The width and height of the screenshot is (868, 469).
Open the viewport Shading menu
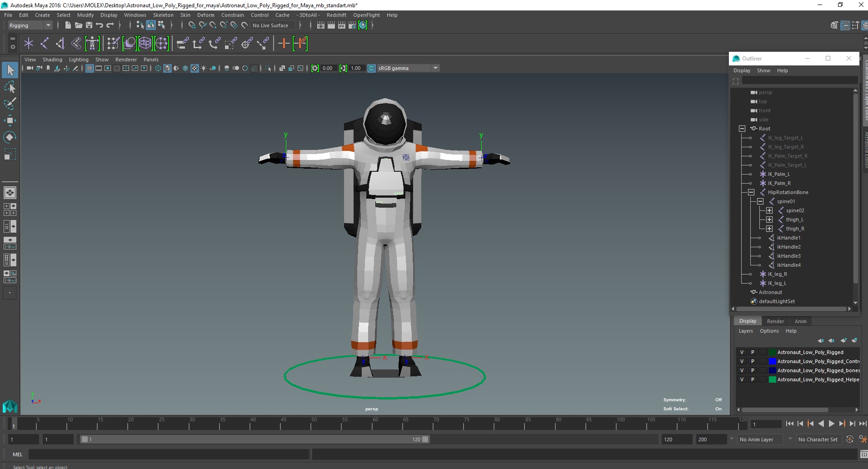click(52, 60)
